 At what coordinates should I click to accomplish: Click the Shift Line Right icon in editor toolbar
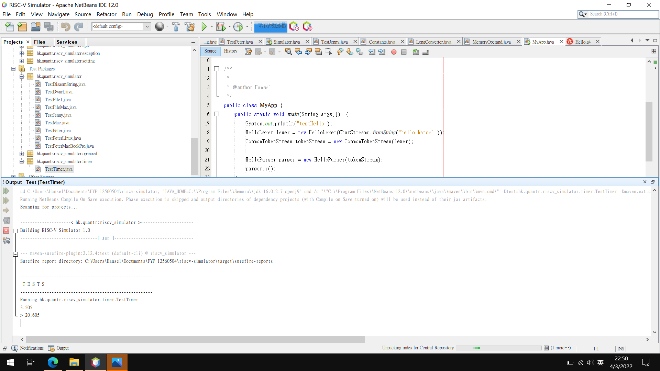coord(381,52)
